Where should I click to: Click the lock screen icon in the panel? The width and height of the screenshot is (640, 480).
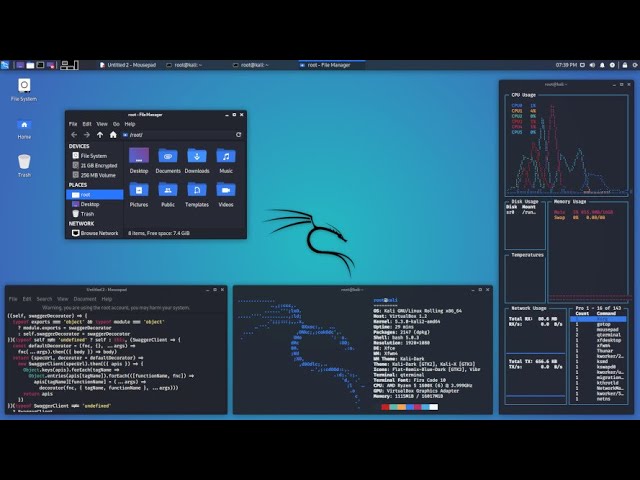pos(624,65)
